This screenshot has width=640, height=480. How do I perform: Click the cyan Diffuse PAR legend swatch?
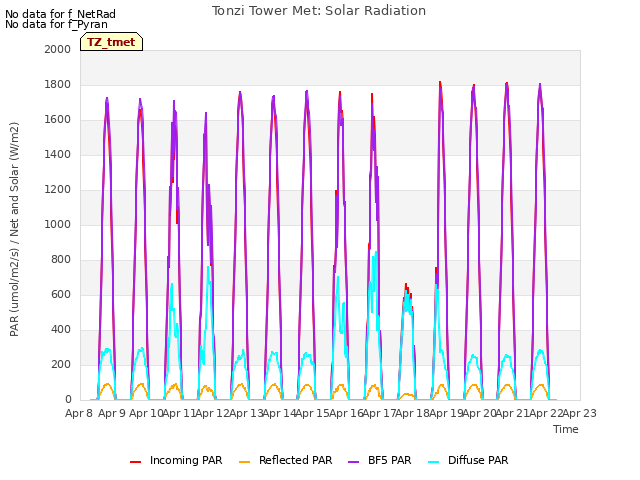pyautogui.click(x=433, y=462)
